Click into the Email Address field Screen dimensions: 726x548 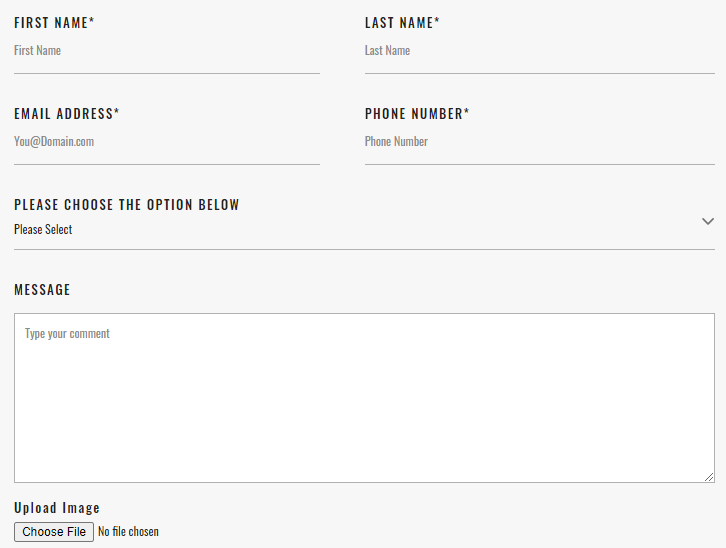(x=166, y=142)
